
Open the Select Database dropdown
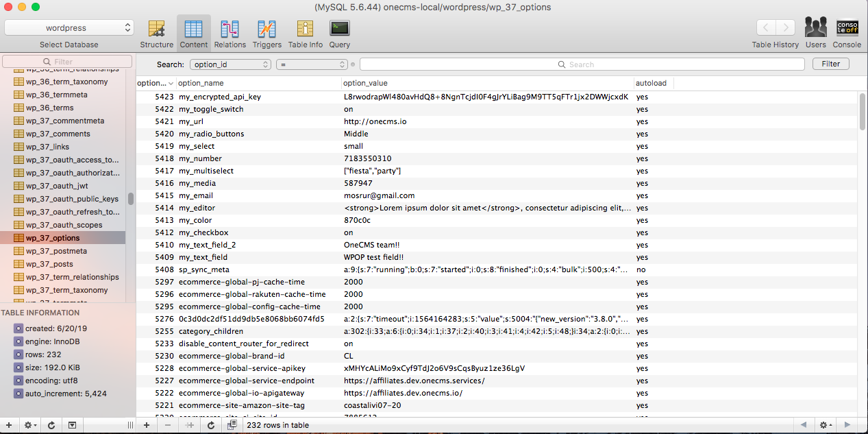coord(69,28)
